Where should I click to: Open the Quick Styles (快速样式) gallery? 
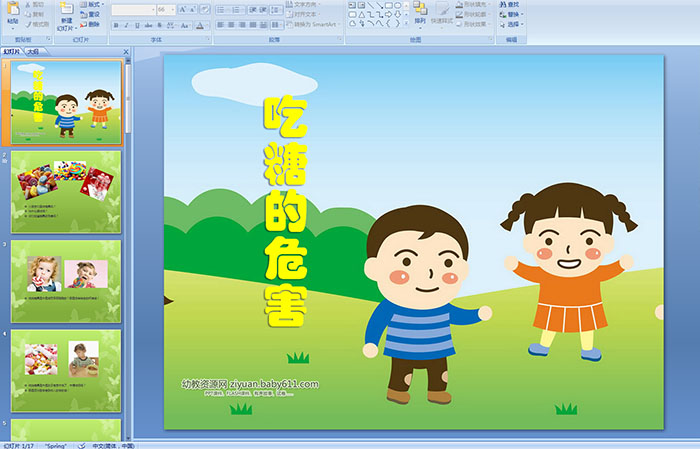(x=442, y=14)
